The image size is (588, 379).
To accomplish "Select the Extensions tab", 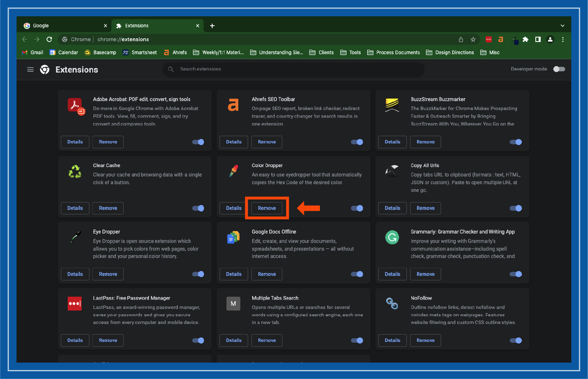I will coord(158,26).
